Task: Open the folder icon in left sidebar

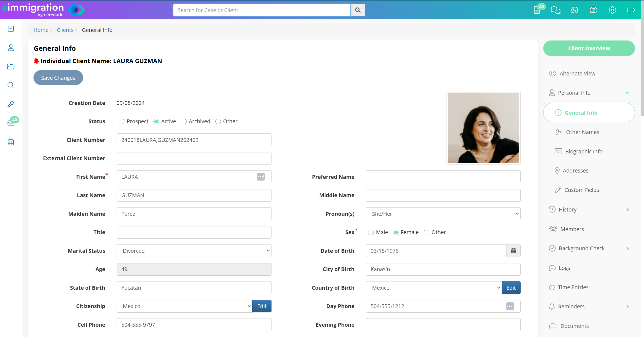Action: (11, 67)
